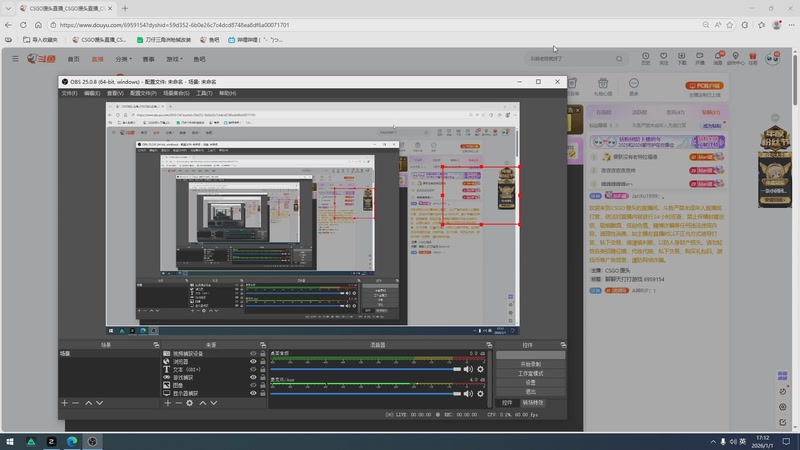Open OBS 场景集合(S) menu

click(x=176, y=93)
